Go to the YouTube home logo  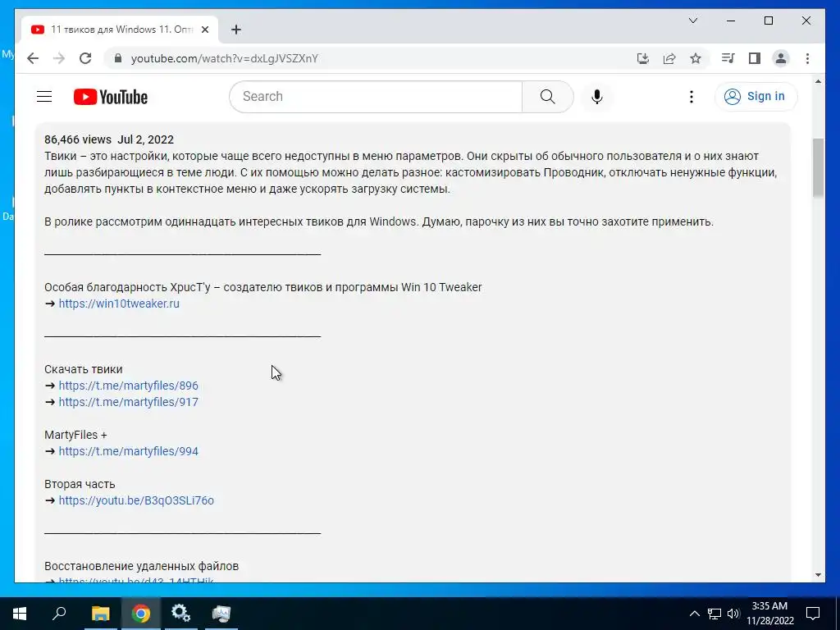tap(111, 97)
